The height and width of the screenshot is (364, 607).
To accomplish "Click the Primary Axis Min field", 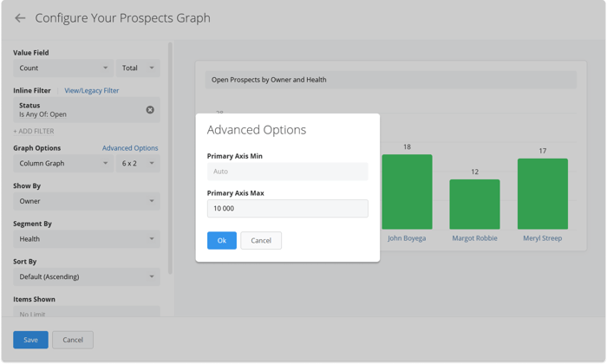I will [x=287, y=172].
